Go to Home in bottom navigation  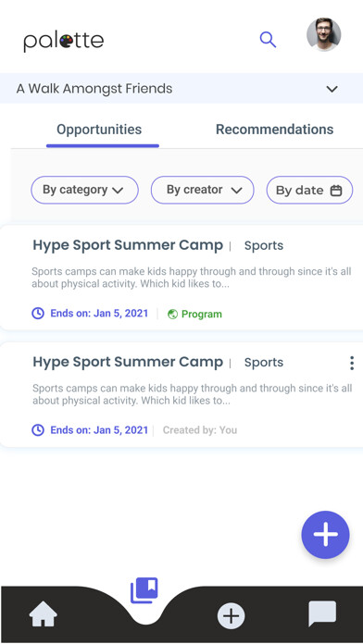coord(44,613)
